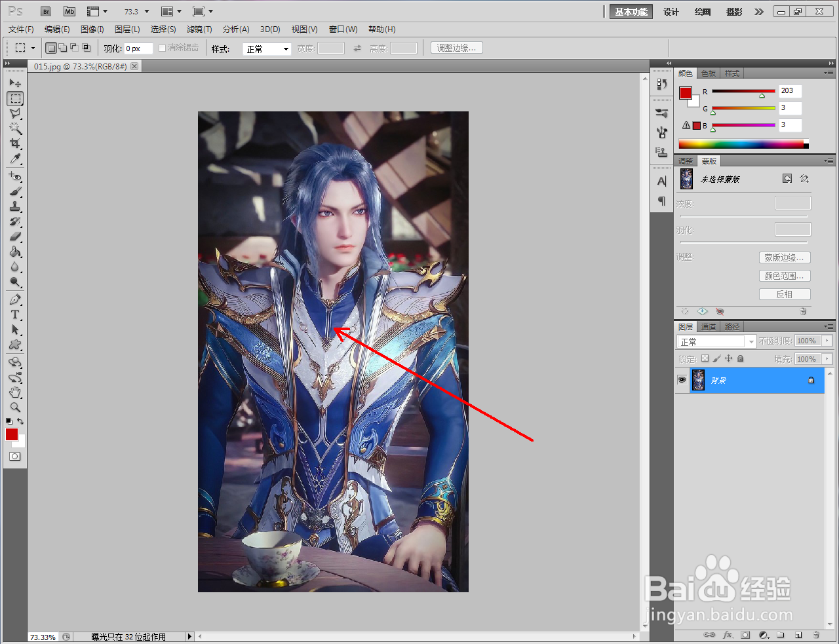Screen dimensions: 839x644
Task: Open the layer blend mode 正常 dropdown
Action: tap(716, 341)
